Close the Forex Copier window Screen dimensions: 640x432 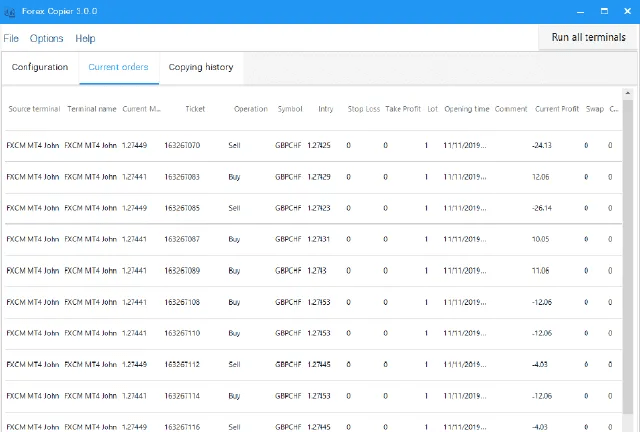pyautogui.click(x=628, y=11)
